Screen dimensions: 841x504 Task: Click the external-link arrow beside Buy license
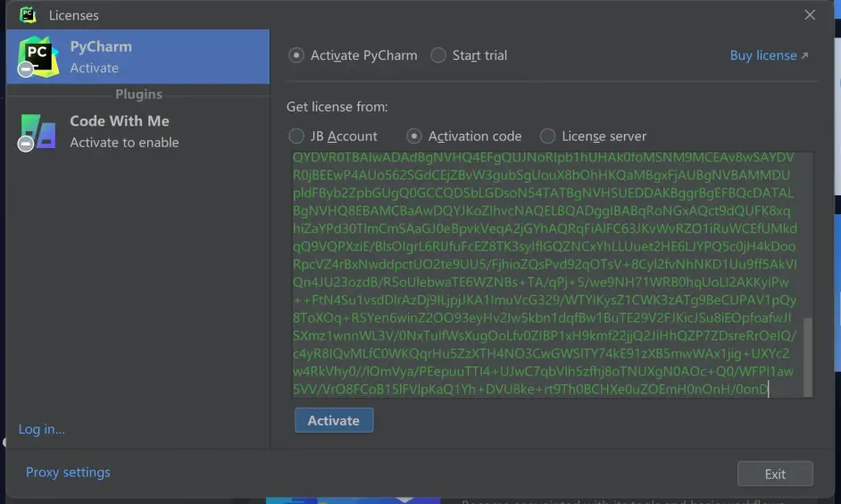point(805,55)
